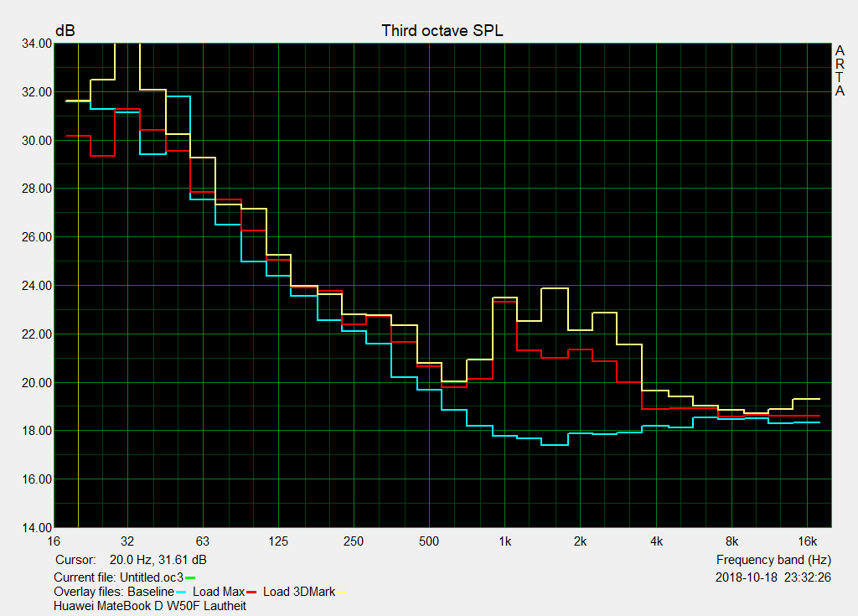
Task: Click the 'Current file: Untitled.oc3' text
Action: tap(118, 577)
